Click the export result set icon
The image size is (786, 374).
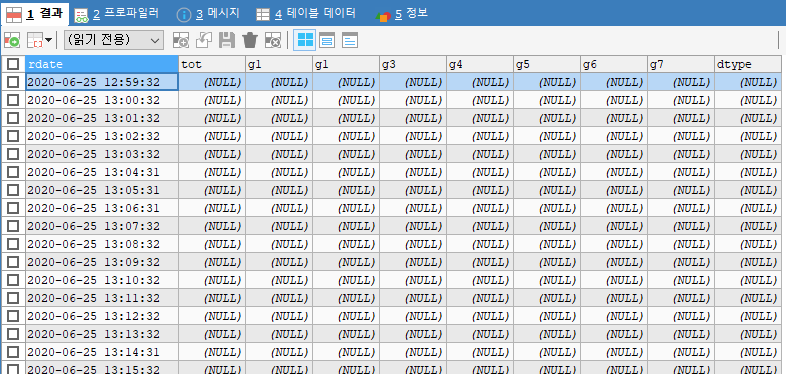[12, 40]
